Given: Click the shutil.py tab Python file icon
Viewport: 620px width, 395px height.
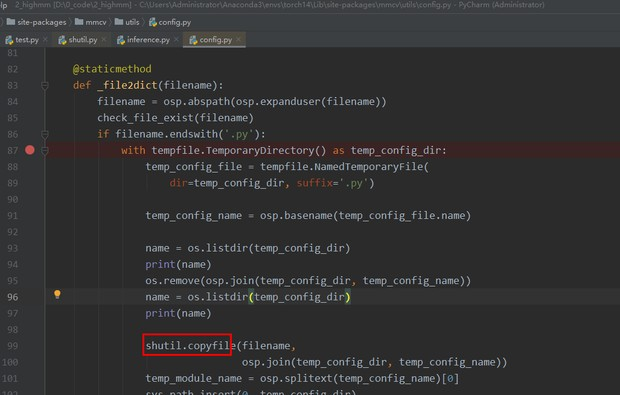Looking at the screenshot, I should [x=62, y=40].
